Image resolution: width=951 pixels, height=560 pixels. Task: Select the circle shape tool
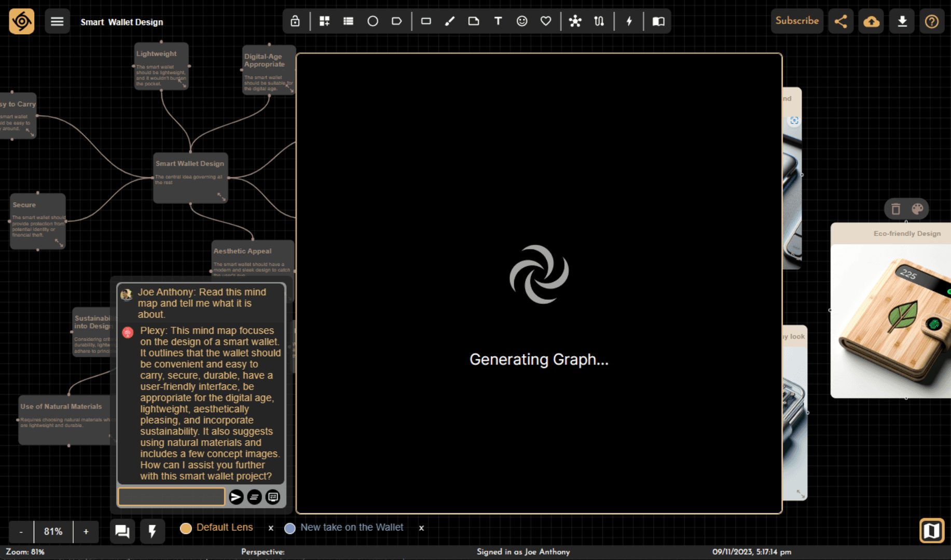pos(373,21)
